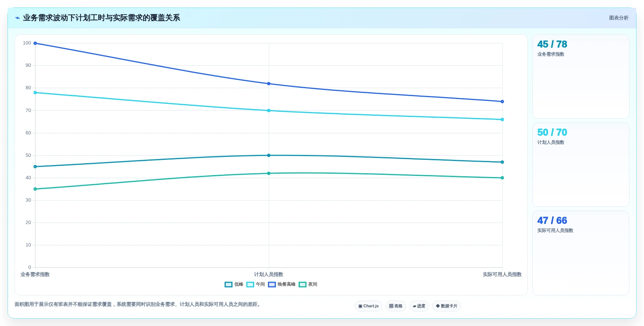Click the 夜间 point at 实际可用人员指数 (40)
The width and height of the screenshot is (644, 326).
[x=502, y=178]
